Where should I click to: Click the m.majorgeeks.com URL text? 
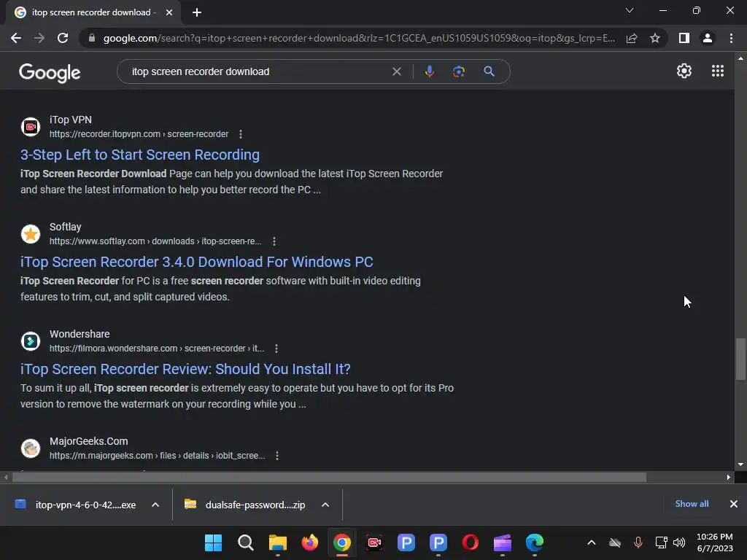(158, 456)
